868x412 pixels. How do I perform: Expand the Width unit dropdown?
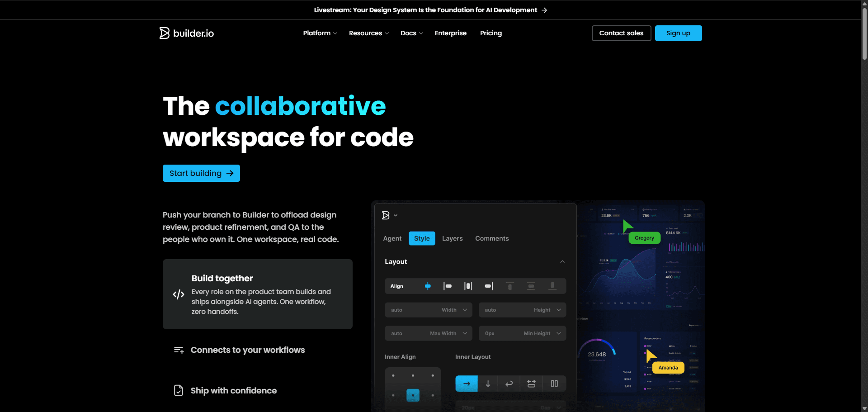click(x=465, y=310)
